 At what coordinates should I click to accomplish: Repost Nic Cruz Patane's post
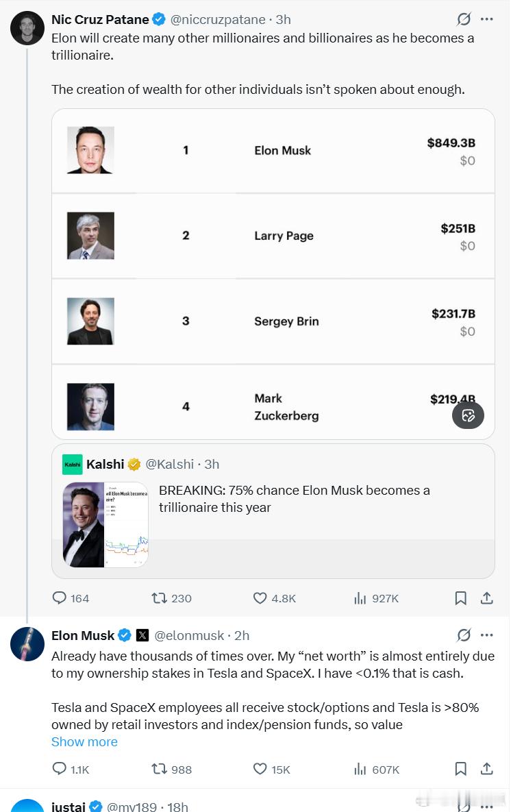(x=160, y=598)
